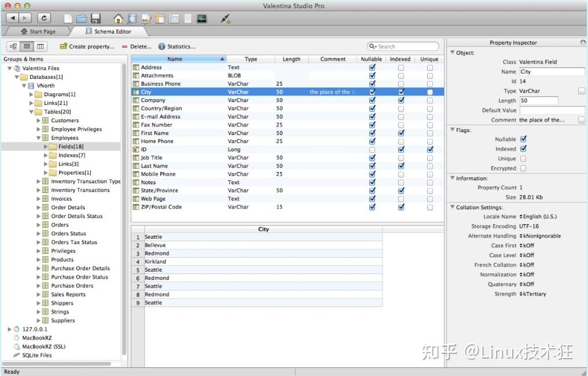Click the toolbar icon right of the SQL icon

point(160,19)
